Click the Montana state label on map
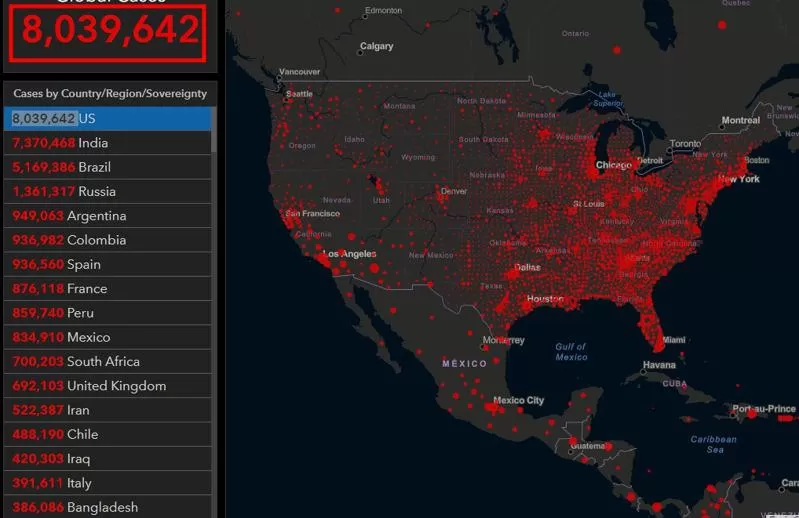 [400, 106]
